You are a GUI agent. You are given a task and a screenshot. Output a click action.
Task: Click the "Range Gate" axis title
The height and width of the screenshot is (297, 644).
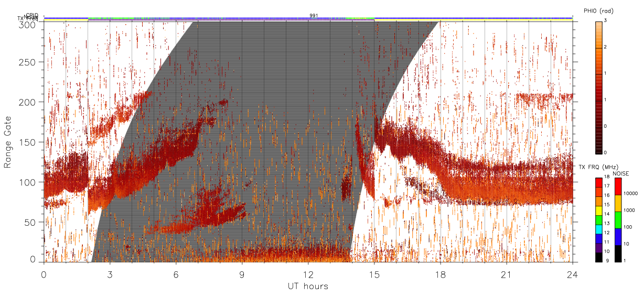pos(8,142)
